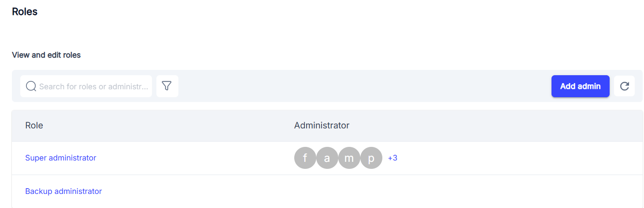Click the Roles page heading

tap(25, 12)
